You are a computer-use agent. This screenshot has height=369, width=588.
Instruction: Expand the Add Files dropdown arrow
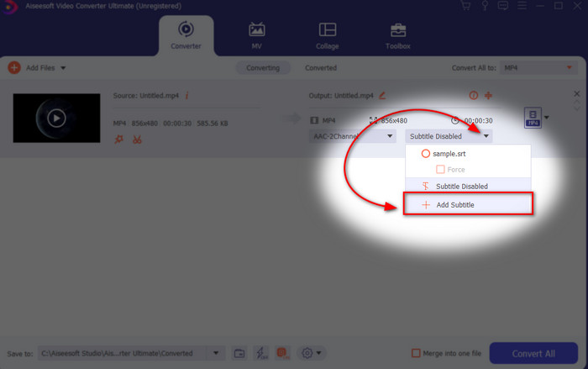(63, 68)
